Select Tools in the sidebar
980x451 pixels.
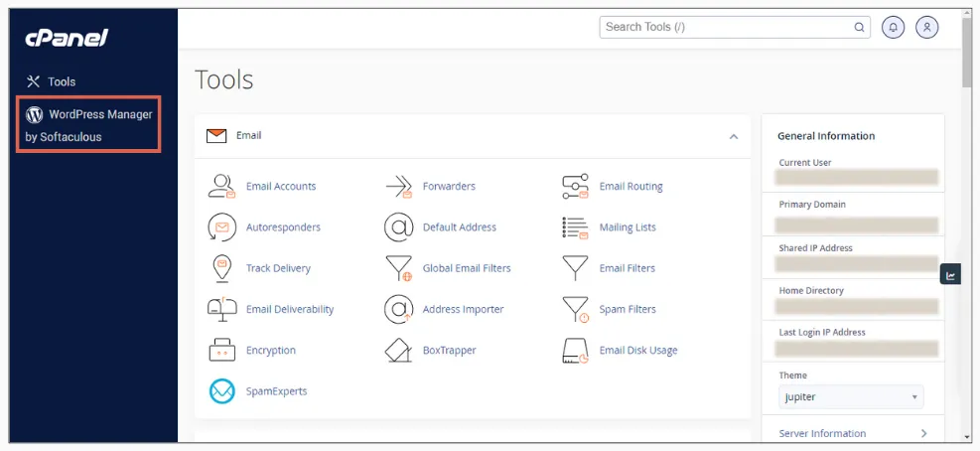click(x=61, y=81)
